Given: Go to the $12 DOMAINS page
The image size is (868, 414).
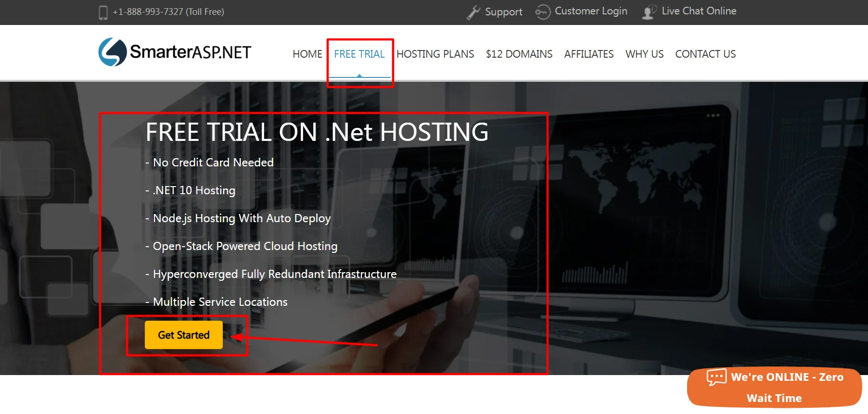Looking at the screenshot, I should click(519, 54).
